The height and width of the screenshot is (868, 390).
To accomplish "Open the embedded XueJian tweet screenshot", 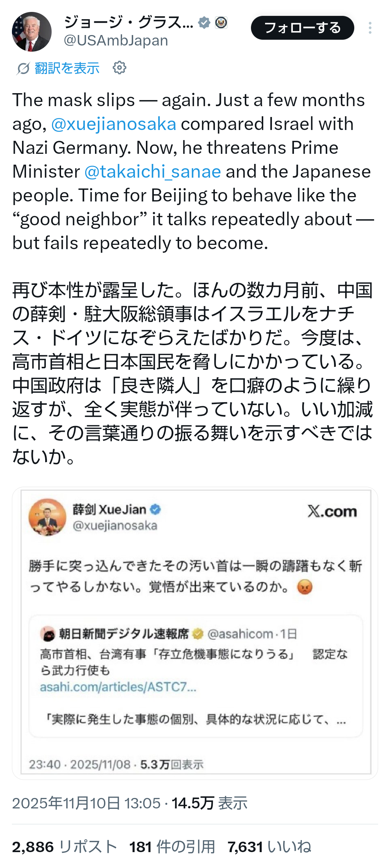I will tap(195, 632).
